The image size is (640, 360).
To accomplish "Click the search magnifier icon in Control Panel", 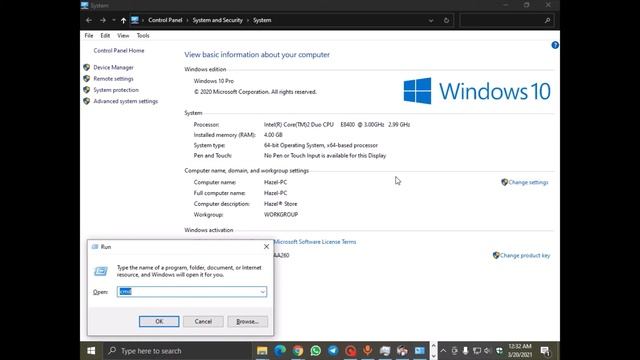I will (x=547, y=20).
